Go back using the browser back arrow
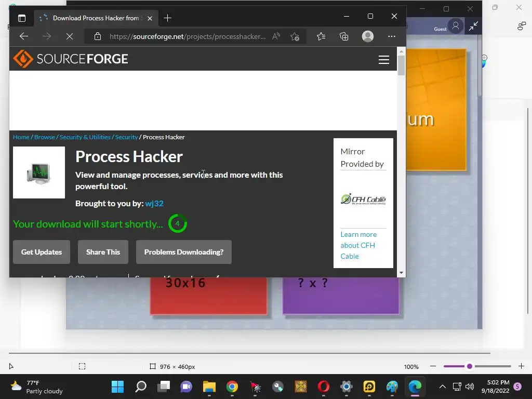This screenshot has height=399, width=532. click(x=24, y=36)
